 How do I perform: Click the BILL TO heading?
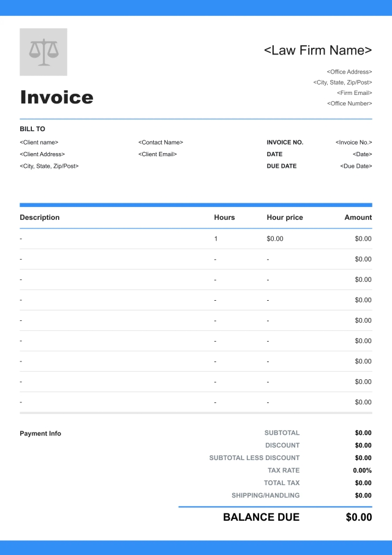tap(32, 129)
